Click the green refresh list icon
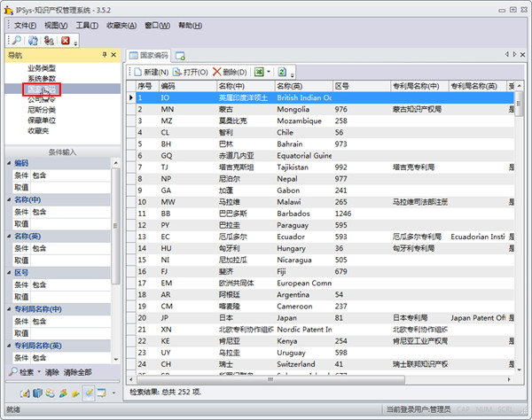 (x=282, y=72)
